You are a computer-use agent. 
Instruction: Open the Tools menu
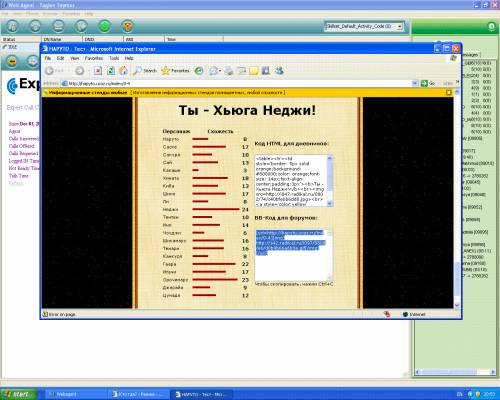click(114, 58)
